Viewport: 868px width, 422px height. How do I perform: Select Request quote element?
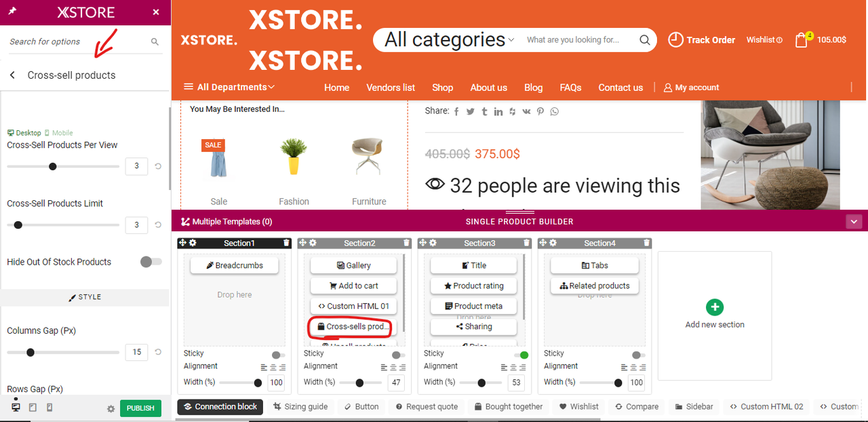click(x=428, y=406)
